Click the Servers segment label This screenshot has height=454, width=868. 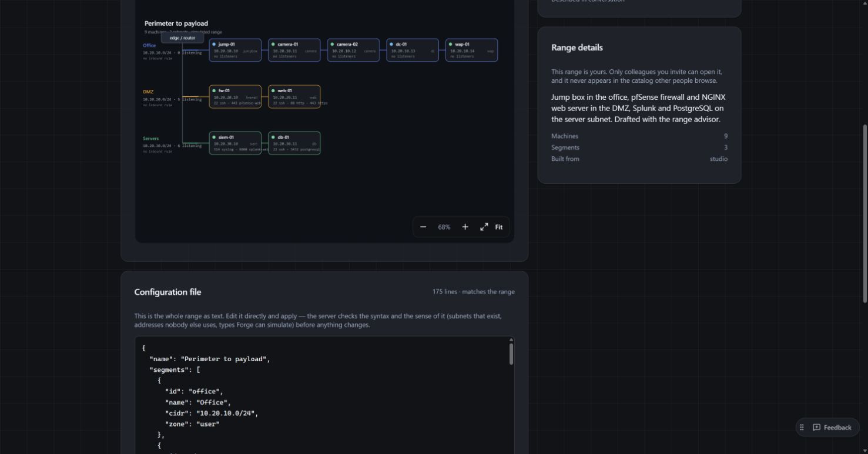(150, 139)
